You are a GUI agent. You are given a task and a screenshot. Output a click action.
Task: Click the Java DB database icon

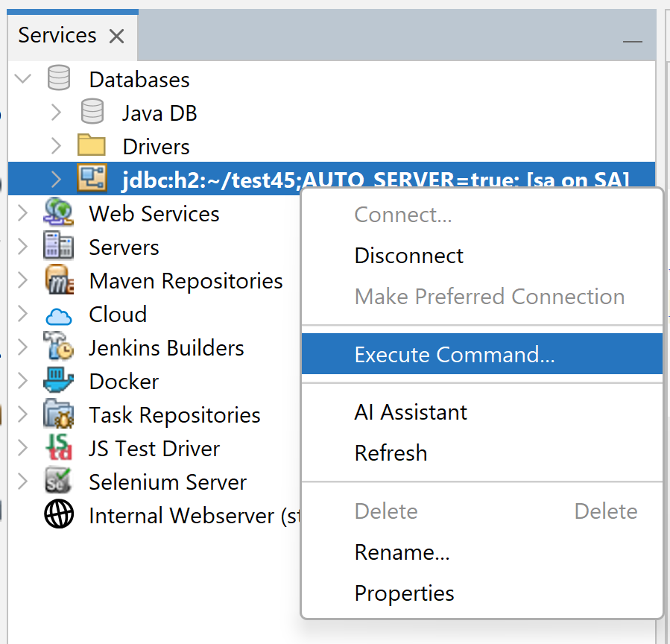point(92,112)
